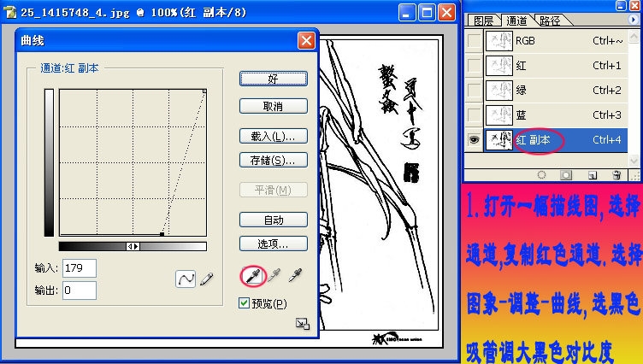643x364 pixels.
Task: Click the 载入(L)... load button
Action: [273, 136]
